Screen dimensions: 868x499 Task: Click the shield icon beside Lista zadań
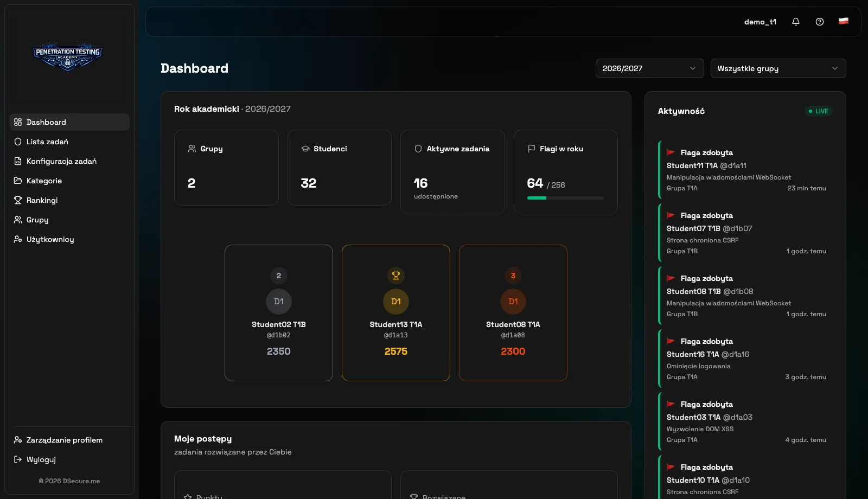[x=18, y=142]
